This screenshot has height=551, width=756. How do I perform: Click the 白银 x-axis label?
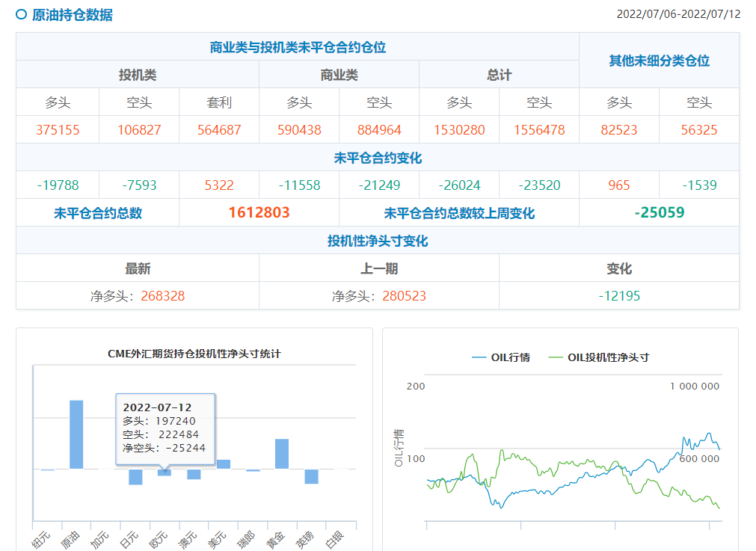pyautogui.click(x=334, y=538)
